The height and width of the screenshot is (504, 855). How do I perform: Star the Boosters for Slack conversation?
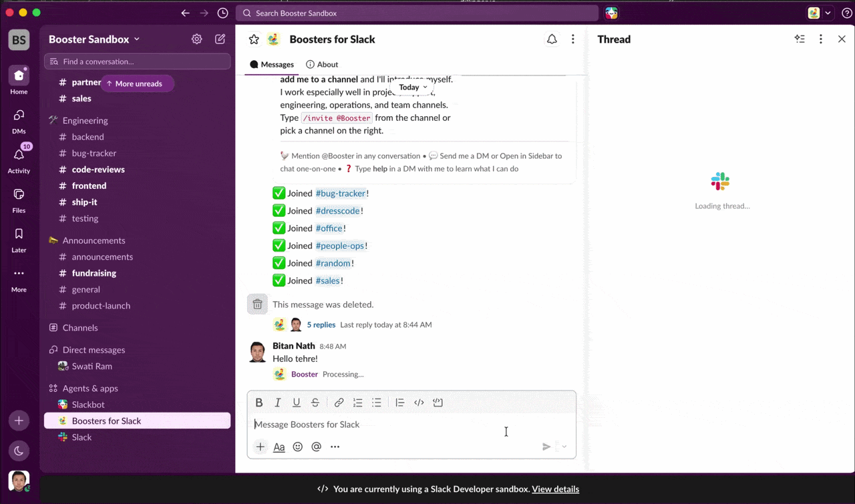click(254, 39)
